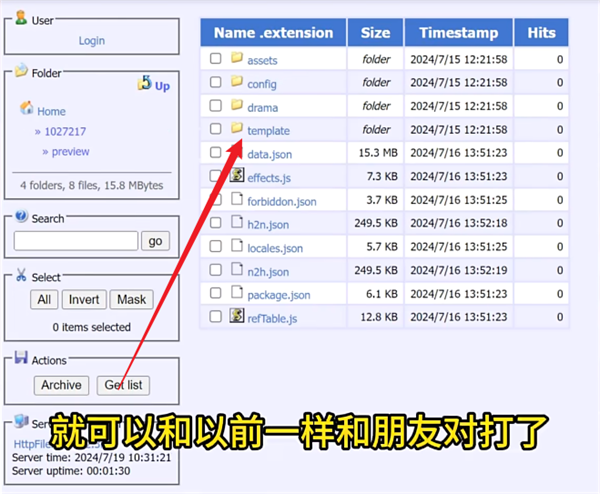This screenshot has width=600, height=494.
Task: Select the package.json checkbox
Action: click(215, 293)
